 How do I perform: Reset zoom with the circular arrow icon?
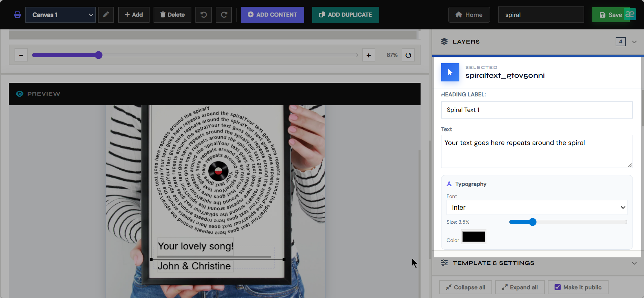coord(408,55)
